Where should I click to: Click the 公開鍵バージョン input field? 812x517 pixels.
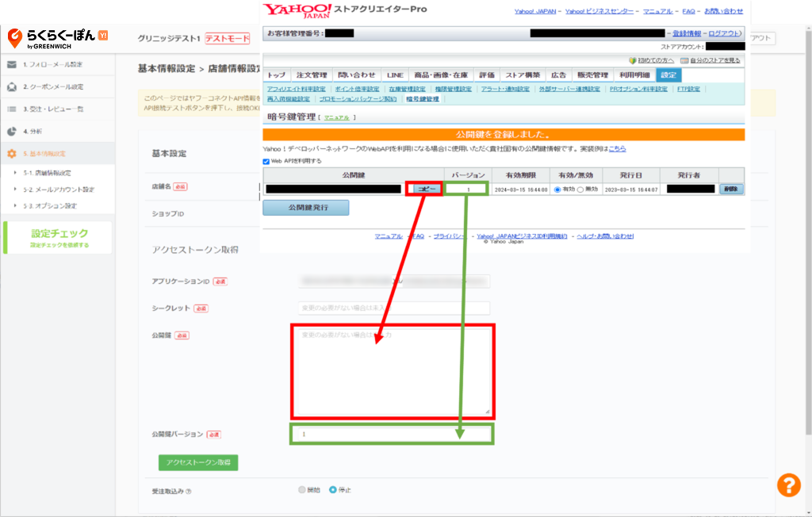click(392, 434)
